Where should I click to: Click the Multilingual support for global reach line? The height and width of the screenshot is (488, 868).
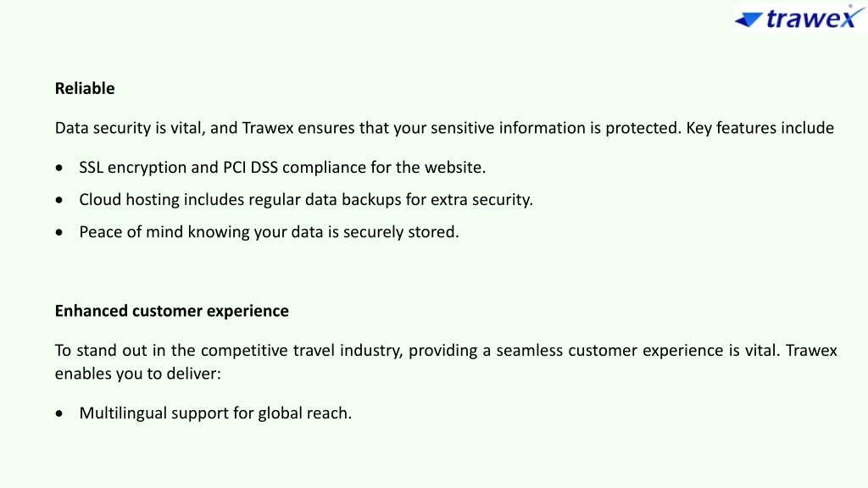click(215, 413)
